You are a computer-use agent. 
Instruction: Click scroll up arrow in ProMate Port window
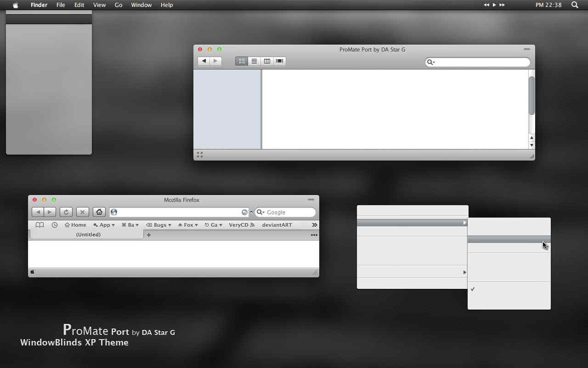pos(531,138)
